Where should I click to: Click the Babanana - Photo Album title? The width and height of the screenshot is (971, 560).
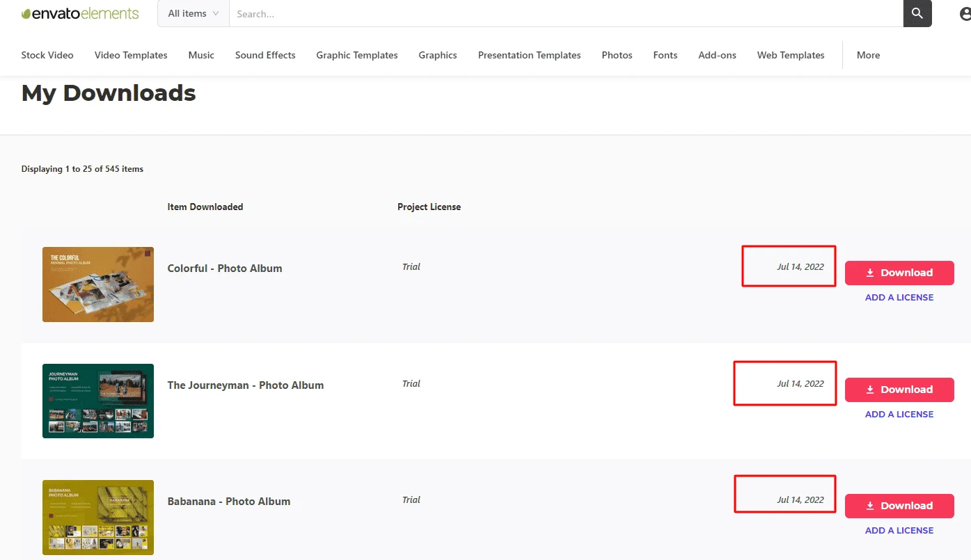pyautogui.click(x=229, y=502)
